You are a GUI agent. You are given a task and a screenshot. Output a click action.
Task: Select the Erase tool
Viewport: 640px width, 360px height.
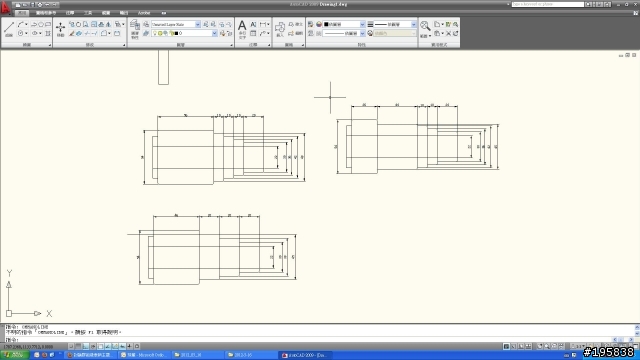click(71, 33)
